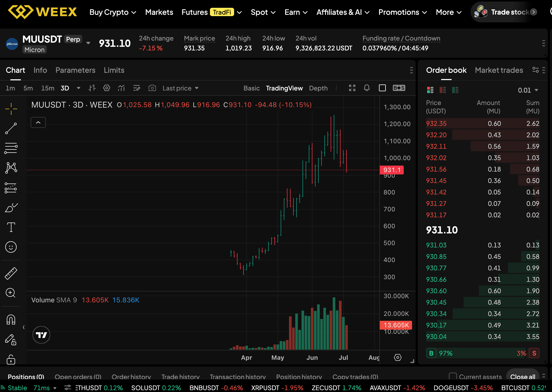Show only bids in order book
The height and width of the screenshot is (392, 552).
(x=455, y=90)
